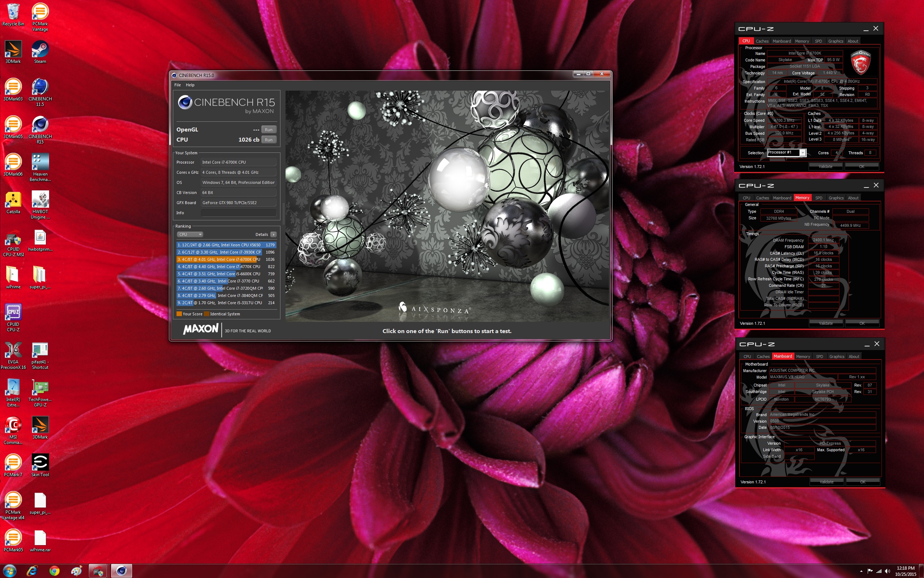This screenshot has height=578, width=924.
Task: Expand ranking Details arrow in Cinebench
Action: [273, 234]
